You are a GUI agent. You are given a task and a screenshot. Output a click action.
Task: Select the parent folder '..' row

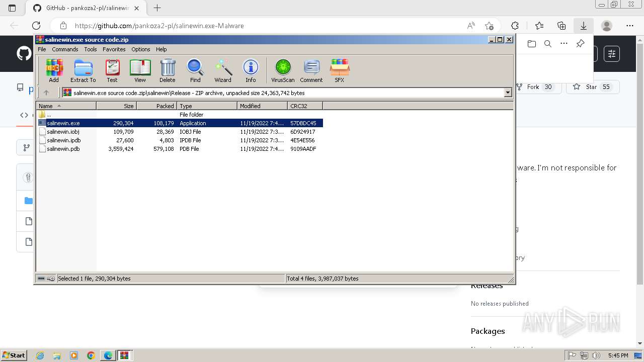tap(180, 115)
